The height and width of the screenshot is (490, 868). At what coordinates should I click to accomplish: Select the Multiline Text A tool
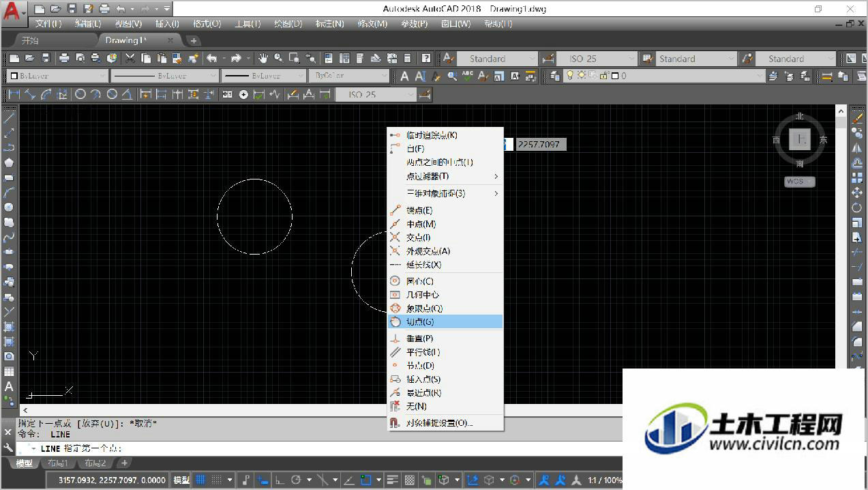9,387
